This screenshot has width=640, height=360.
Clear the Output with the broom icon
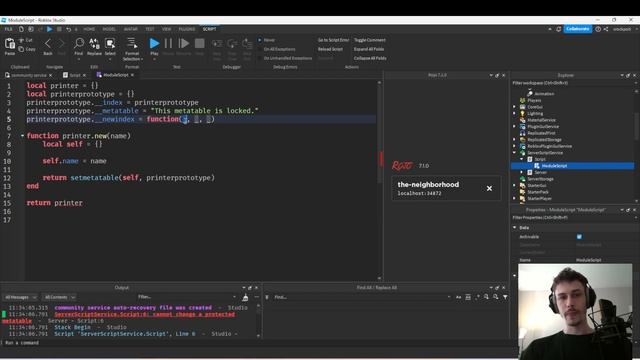pyautogui.click(x=245, y=297)
